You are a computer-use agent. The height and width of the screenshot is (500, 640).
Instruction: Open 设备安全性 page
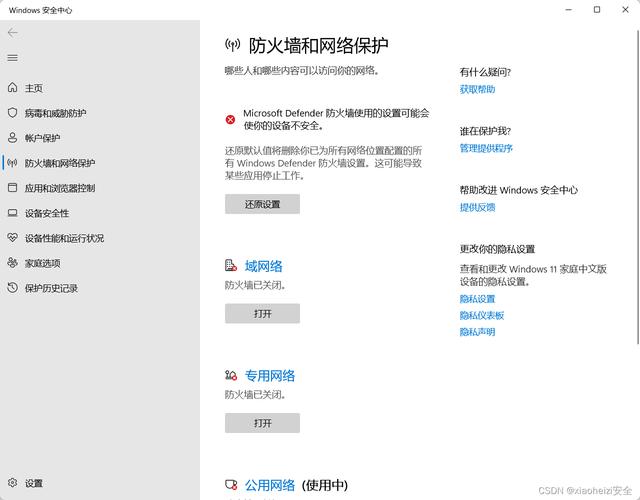[x=47, y=213]
